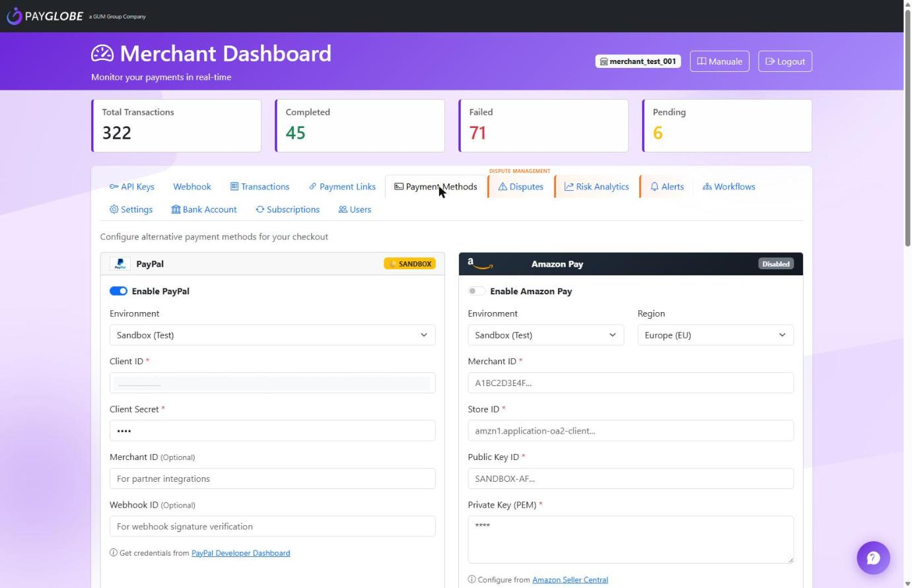Screen dimensions: 912x588
Task: Open the PayPal Environment dropdown
Action: (x=272, y=335)
